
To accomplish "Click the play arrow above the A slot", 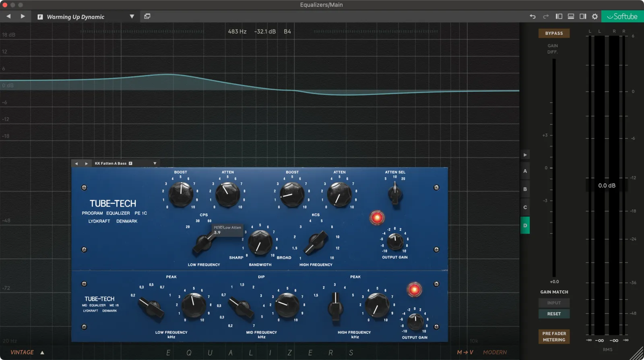I will coord(525,155).
